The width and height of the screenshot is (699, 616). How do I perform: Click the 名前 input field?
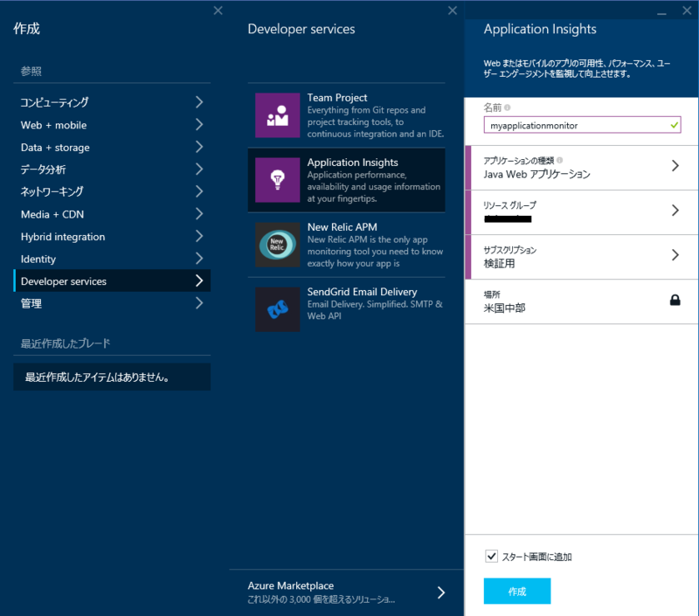pyautogui.click(x=582, y=125)
